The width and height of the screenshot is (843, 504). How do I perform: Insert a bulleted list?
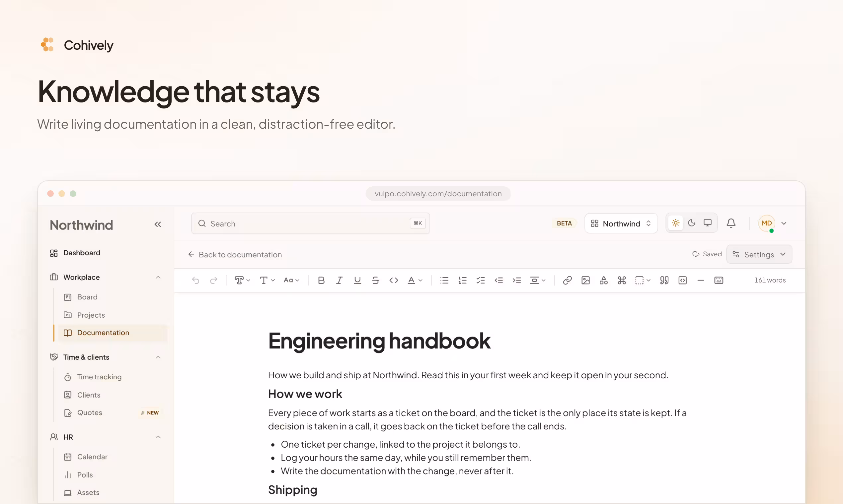pos(444,280)
